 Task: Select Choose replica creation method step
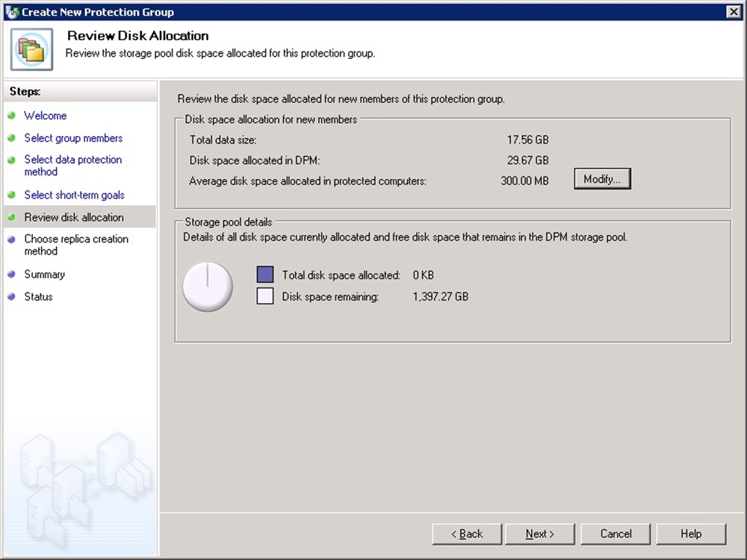pos(76,245)
